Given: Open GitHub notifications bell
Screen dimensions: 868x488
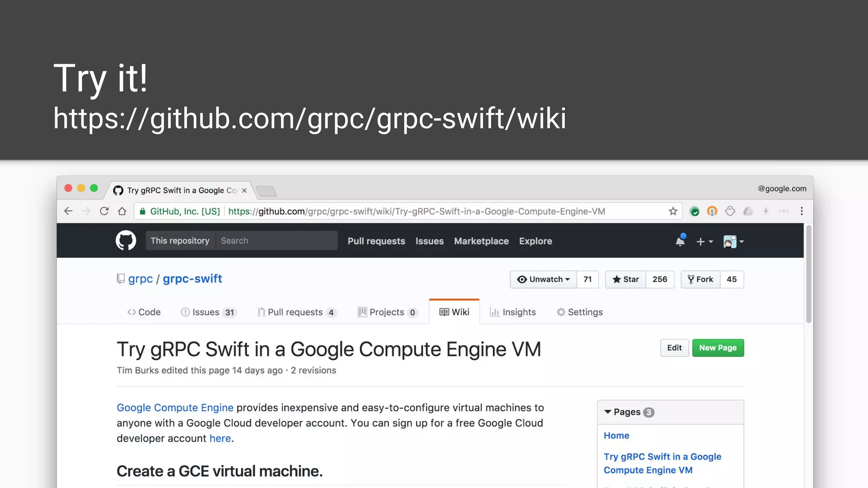Looking at the screenshot, I should tap(680, 241).
